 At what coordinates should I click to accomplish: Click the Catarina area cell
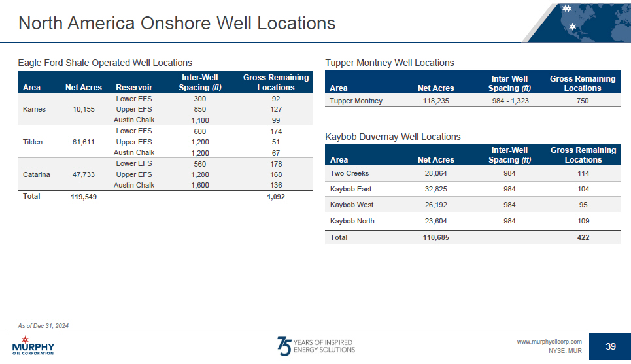click(x=36, y=174)
